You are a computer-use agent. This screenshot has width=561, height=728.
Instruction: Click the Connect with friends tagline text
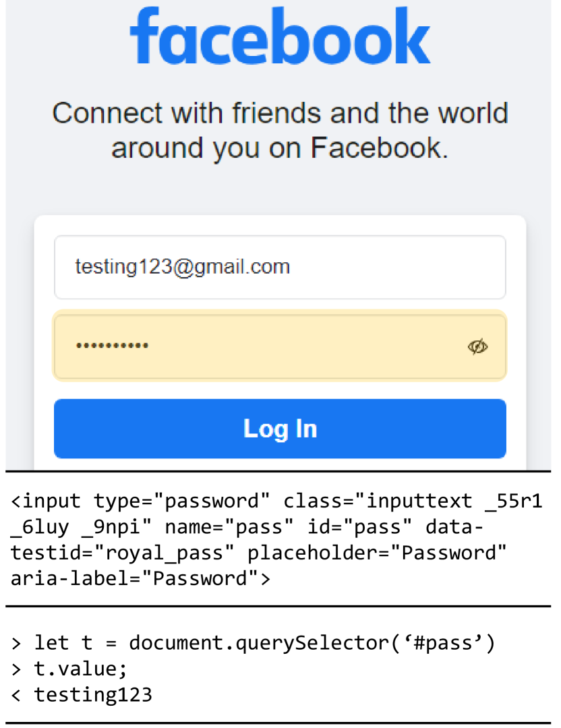pyautogui.click(x=280, y=131)
